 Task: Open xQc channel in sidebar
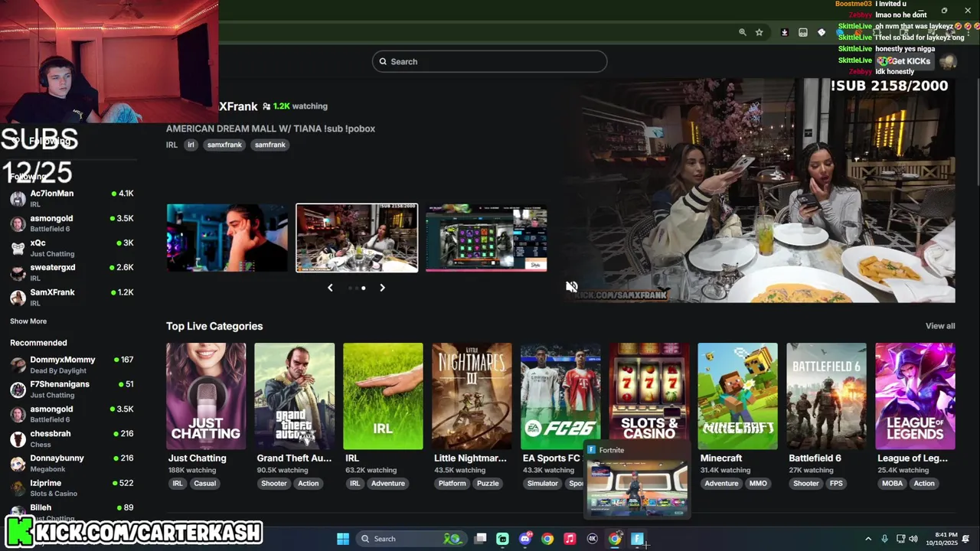(72, 248)
